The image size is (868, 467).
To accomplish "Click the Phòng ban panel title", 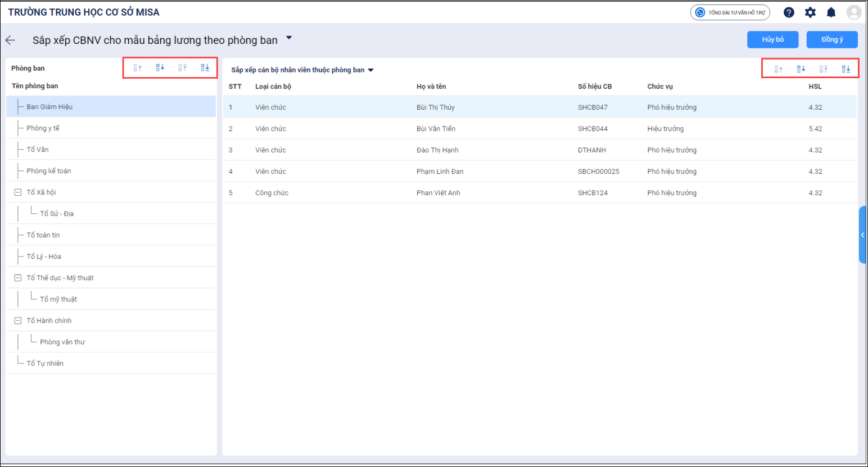I will (28, 68).
